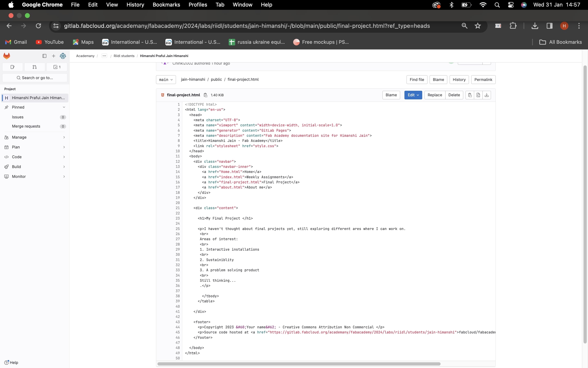The image size is (588, 368).
Task: Click the GitLab fox logo
Action: click(7, 56)
